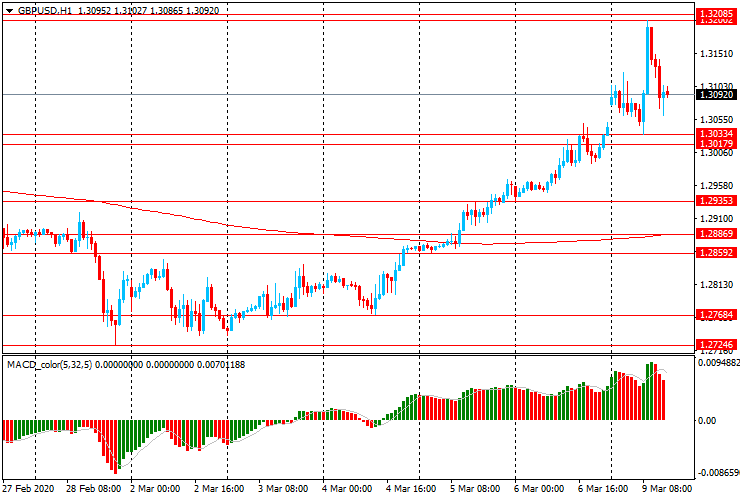Select the 0.00 MACD zero level label
This screenshot has width=740, height=500.
pyautogui.click(x=707, y=420)
